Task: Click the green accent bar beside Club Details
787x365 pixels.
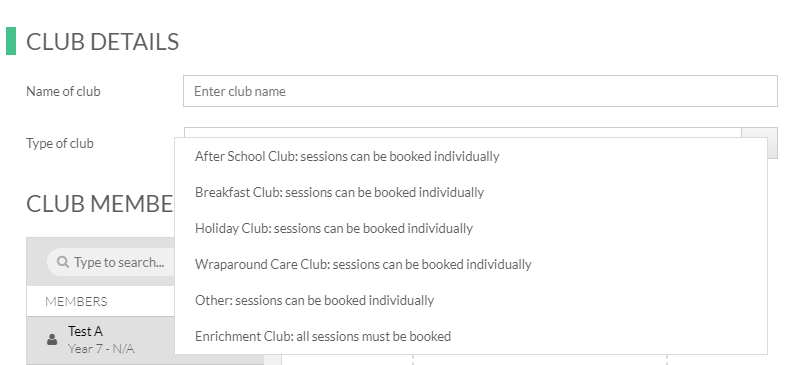Action: 11,41
